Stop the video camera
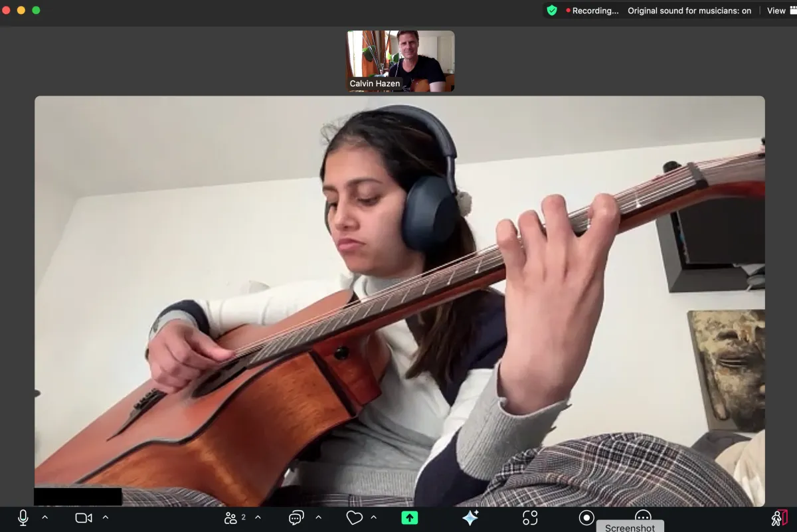The height and width of the screenshot is (532, 797). pyautogui.click(x=82, y=517)
